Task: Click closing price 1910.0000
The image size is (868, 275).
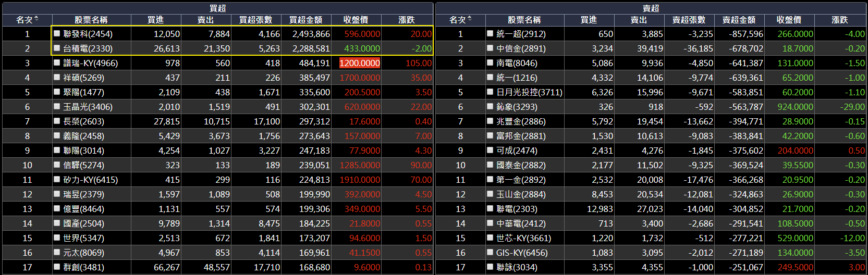Action: pos(360,180)
